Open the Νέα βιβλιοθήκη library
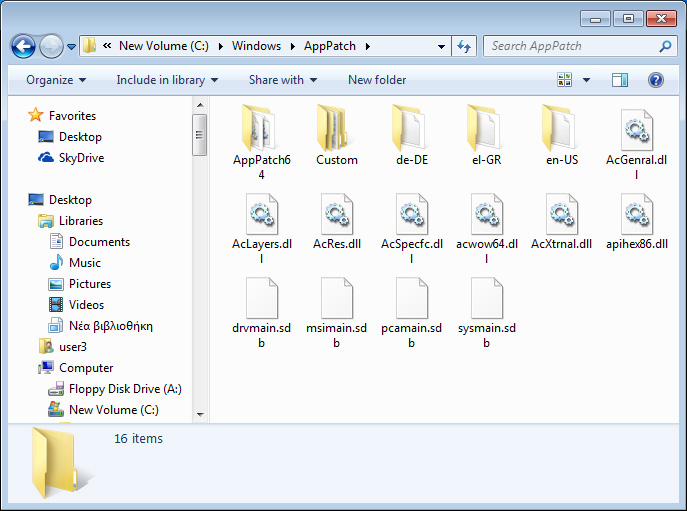 tap(101, 326)
